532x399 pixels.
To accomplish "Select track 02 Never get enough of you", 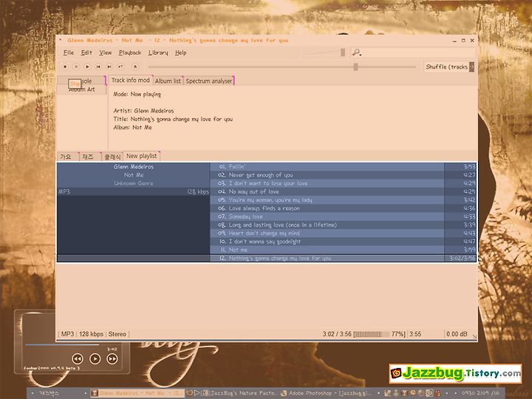I will pyautogui.click(x=343, y=175).
